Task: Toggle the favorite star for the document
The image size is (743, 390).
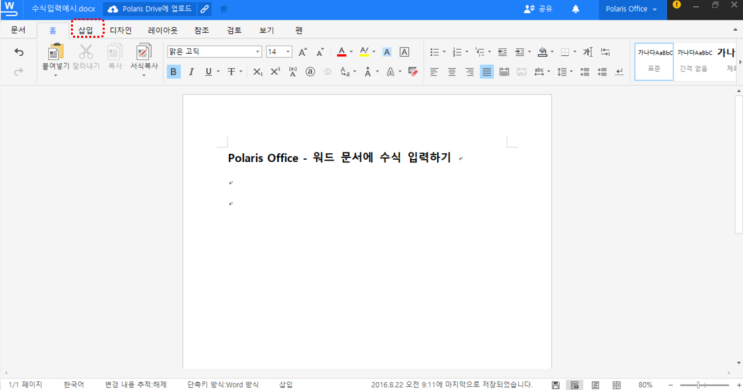Action: click(x=224, y=9)
